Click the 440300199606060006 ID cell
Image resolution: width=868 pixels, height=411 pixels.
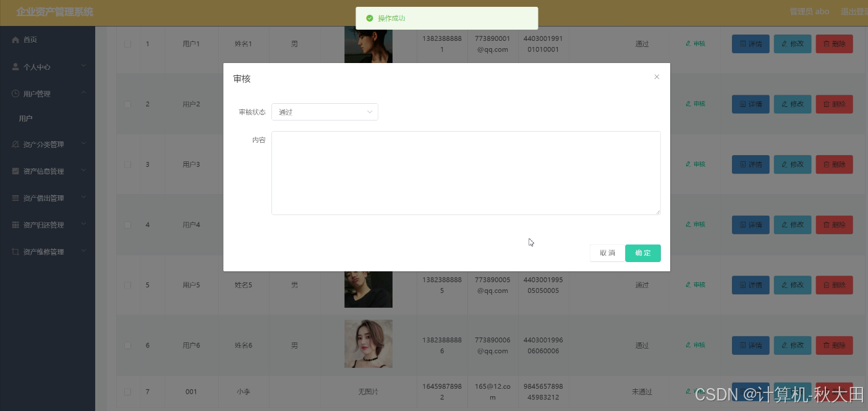click(543, 345)
